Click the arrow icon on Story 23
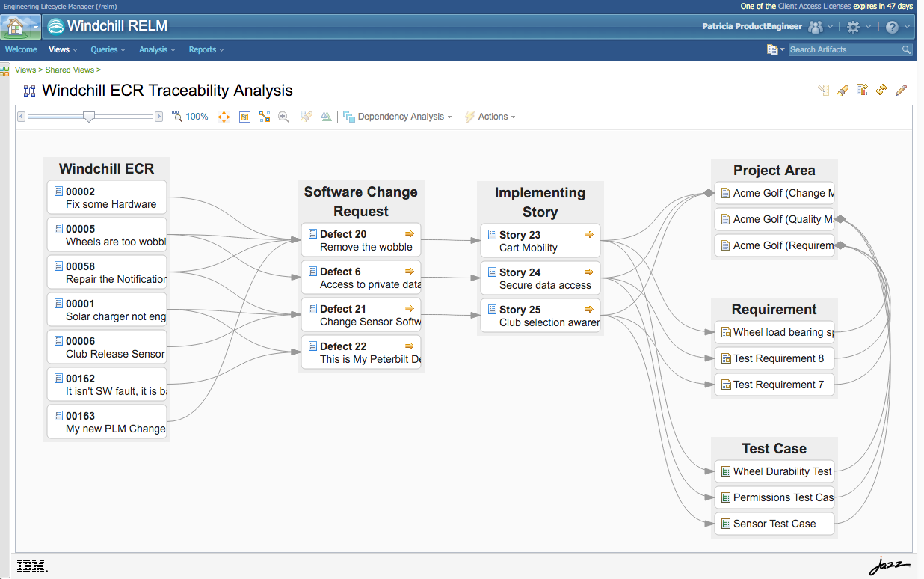Image resolution: width=924 pixels, height=579 pixels. click(x=588, y=235)
